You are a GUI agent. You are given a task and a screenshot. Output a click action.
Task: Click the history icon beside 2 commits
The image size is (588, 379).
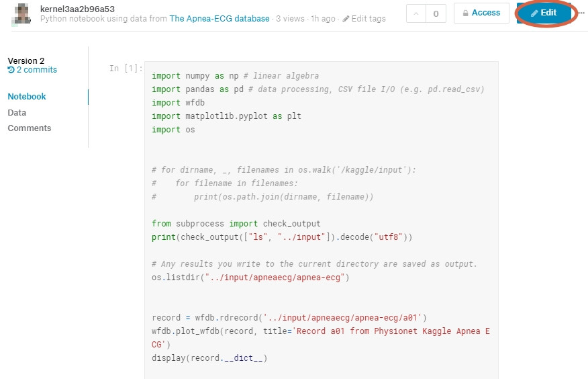[x=11, y=70]
